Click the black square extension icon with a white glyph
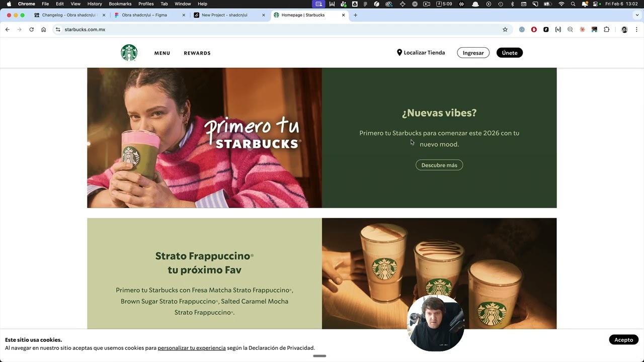644x362 pixels. (x=546, y=30)
